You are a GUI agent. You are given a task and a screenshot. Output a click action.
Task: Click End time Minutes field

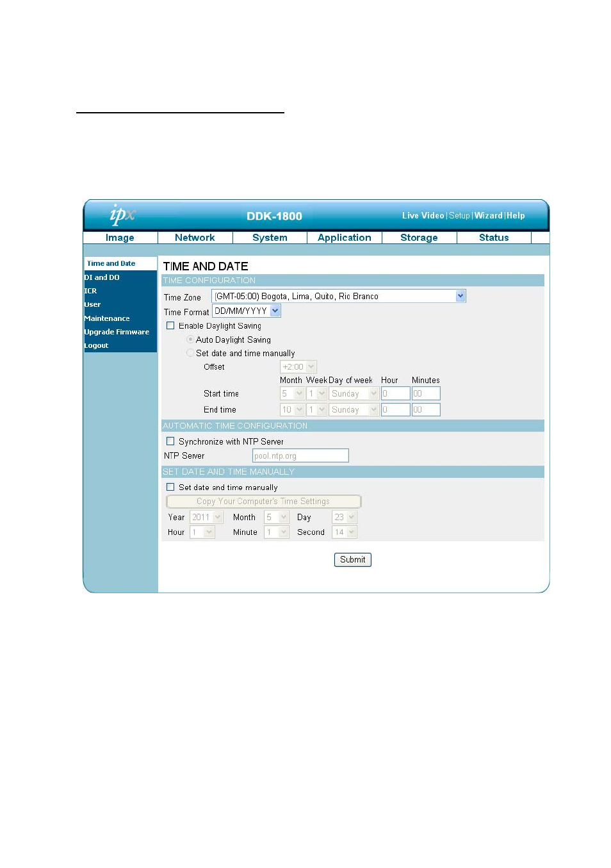[x=426, y=409]
